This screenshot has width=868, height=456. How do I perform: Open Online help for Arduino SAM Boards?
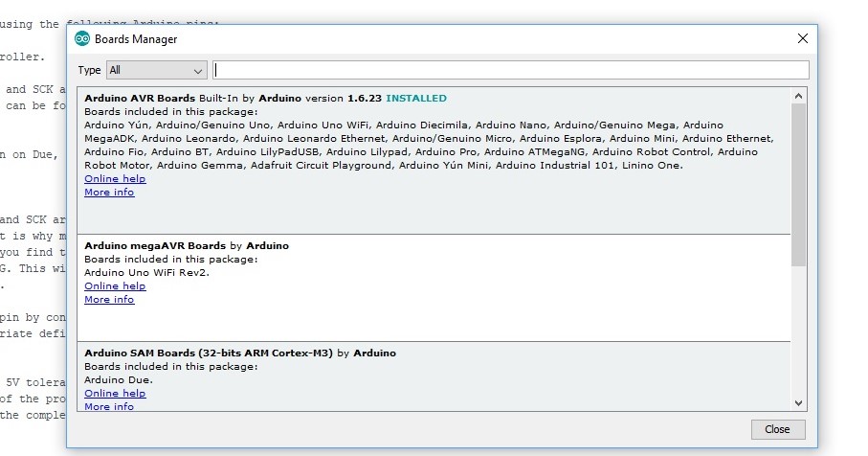(x=115, y=394)
